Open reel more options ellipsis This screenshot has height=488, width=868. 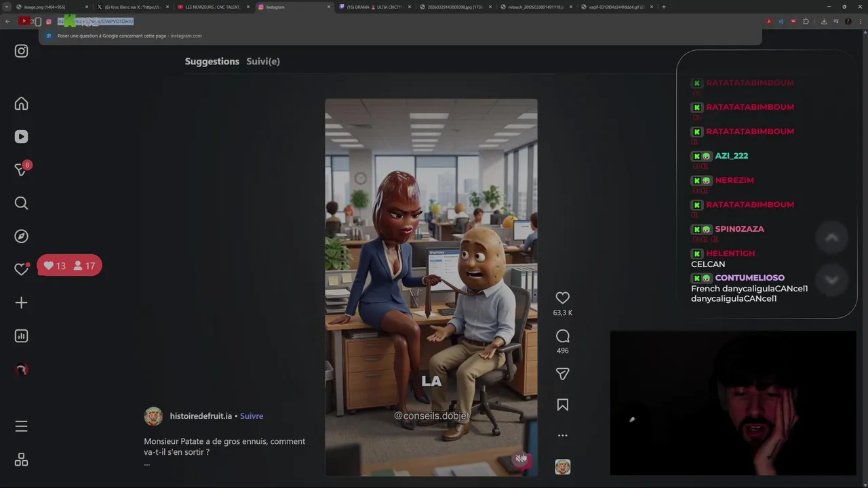(562, 435)
